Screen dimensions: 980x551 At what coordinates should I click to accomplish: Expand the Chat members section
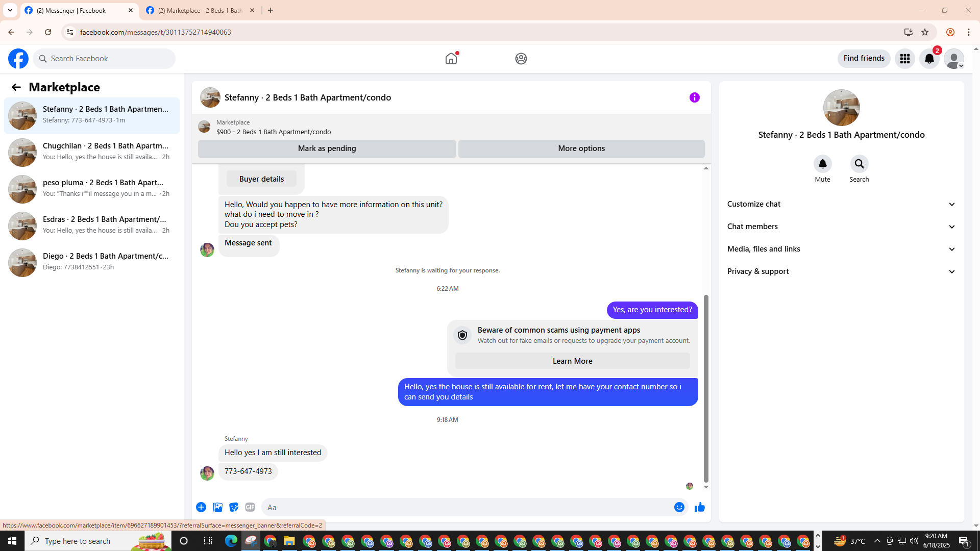tap(842, 227)
